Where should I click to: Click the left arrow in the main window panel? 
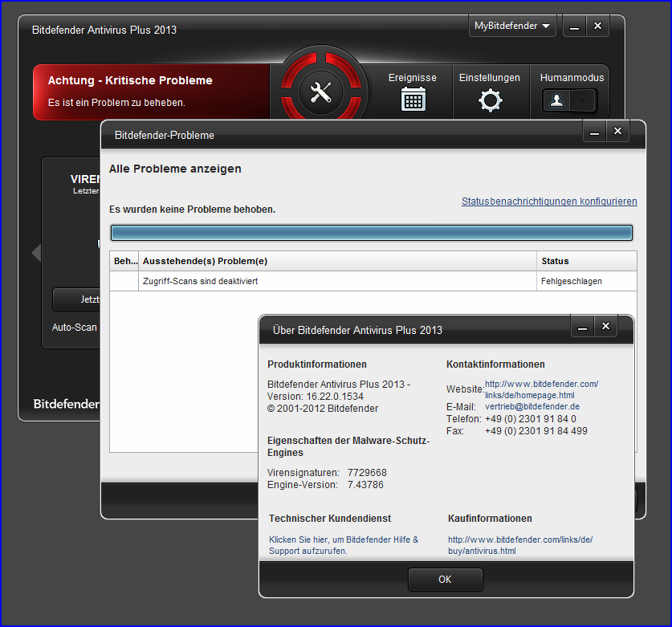click(x=36, y=253)
